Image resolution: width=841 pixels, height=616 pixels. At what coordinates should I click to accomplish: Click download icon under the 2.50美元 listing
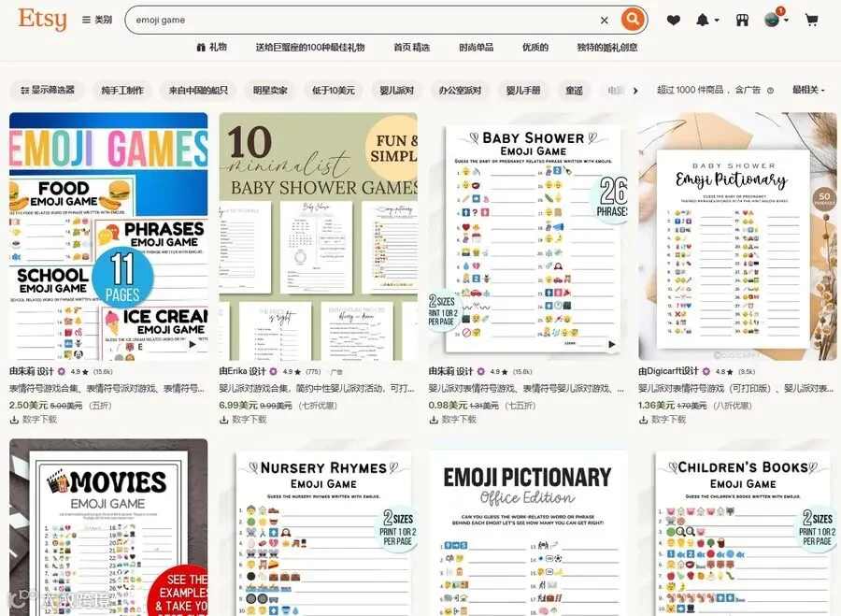(x=14, y=420)
